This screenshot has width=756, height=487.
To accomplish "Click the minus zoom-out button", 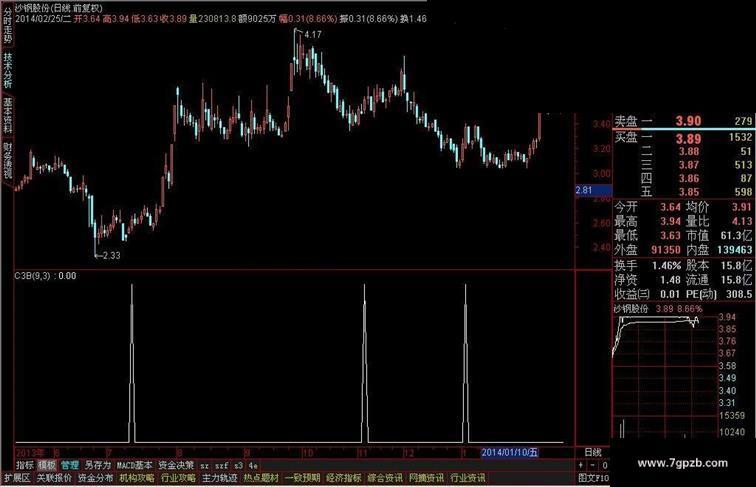I will click(593, 465).
